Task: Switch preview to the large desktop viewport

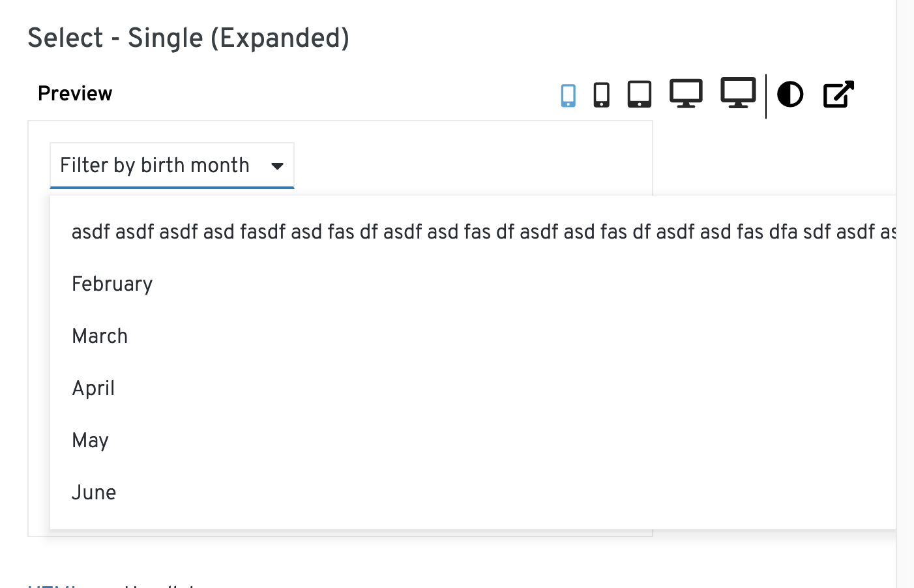Action: (738, 94)
